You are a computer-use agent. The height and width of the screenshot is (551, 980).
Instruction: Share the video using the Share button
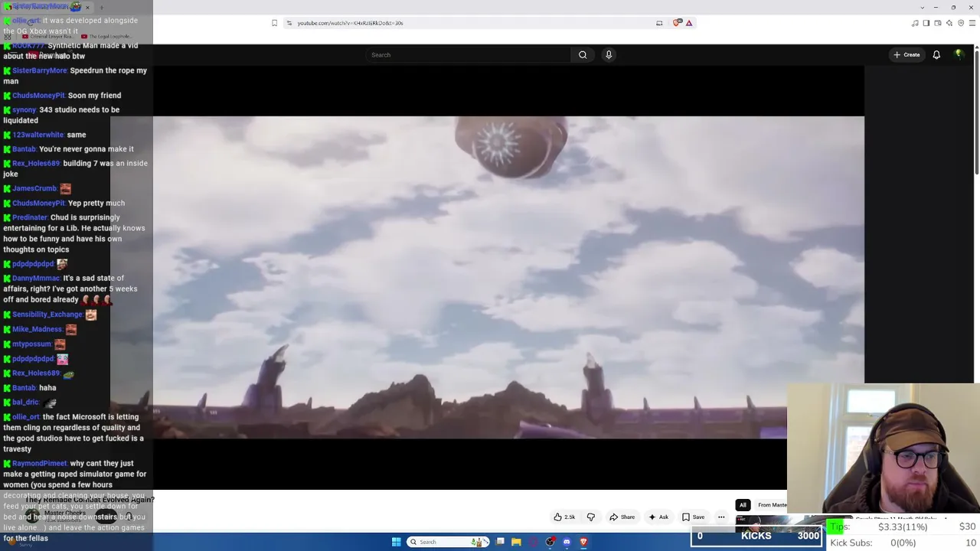click(x=622, y=517)
